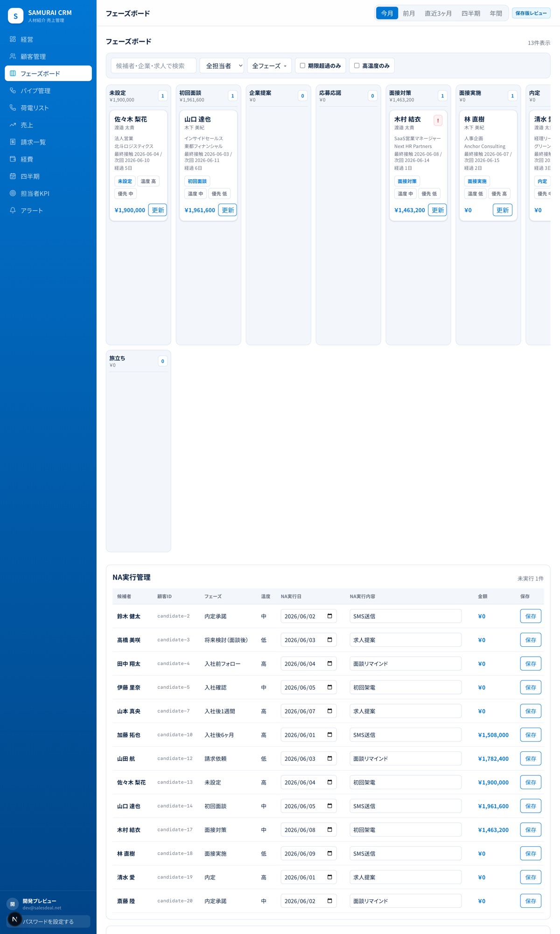Open 四半期 calendar icon in sidebar

13,176
